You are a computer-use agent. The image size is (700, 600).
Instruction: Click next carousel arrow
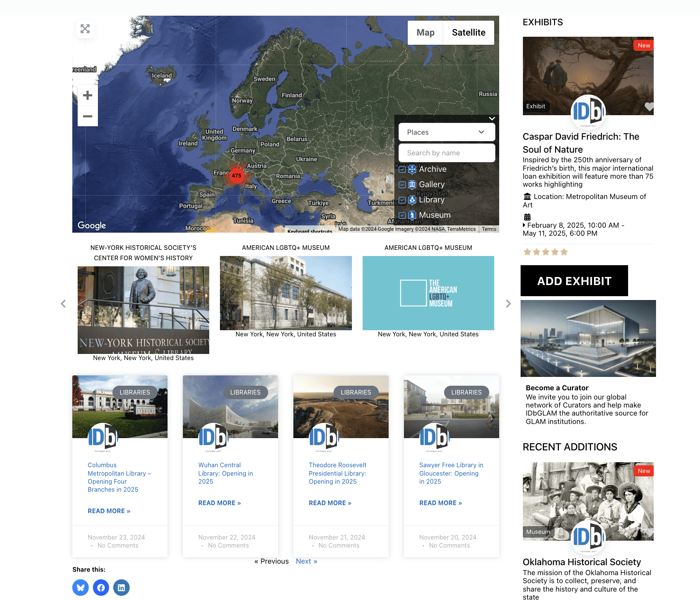tap(508, 304)
